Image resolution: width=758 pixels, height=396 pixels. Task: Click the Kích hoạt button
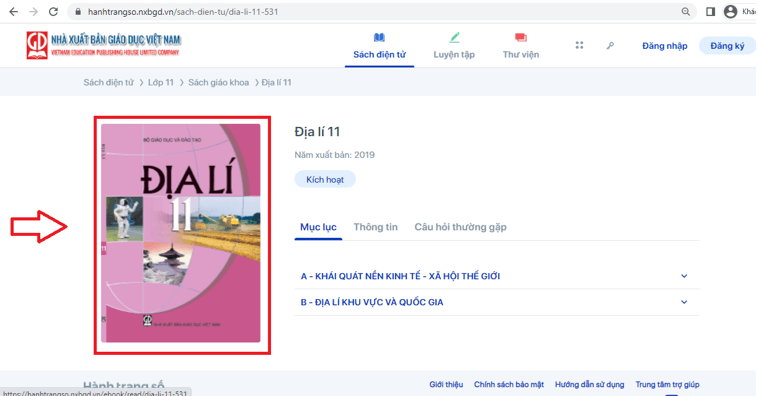click(325, 179)
